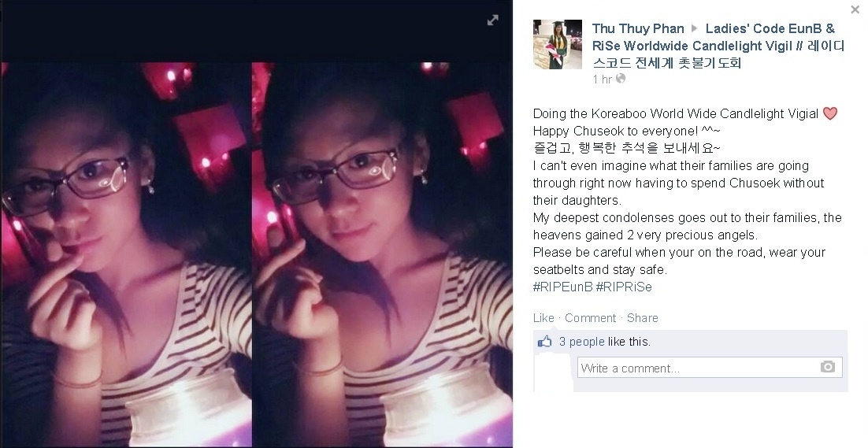Open the #RIPEunB hashtag
The height and width of the screenshot is (448, 868).
563,287
